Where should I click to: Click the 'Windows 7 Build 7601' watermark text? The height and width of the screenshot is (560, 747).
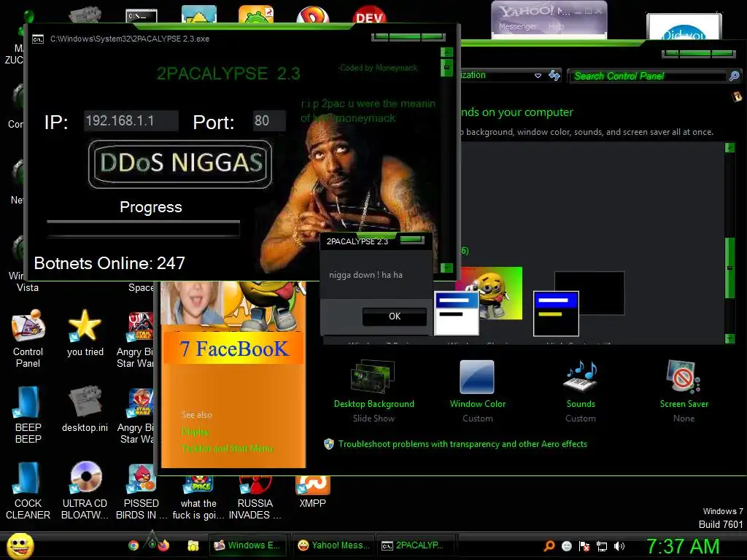coord(721,518)
